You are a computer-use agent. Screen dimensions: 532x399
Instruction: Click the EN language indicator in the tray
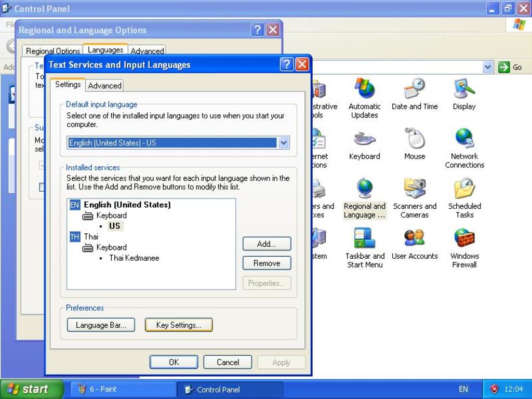[x=463, y=389]
